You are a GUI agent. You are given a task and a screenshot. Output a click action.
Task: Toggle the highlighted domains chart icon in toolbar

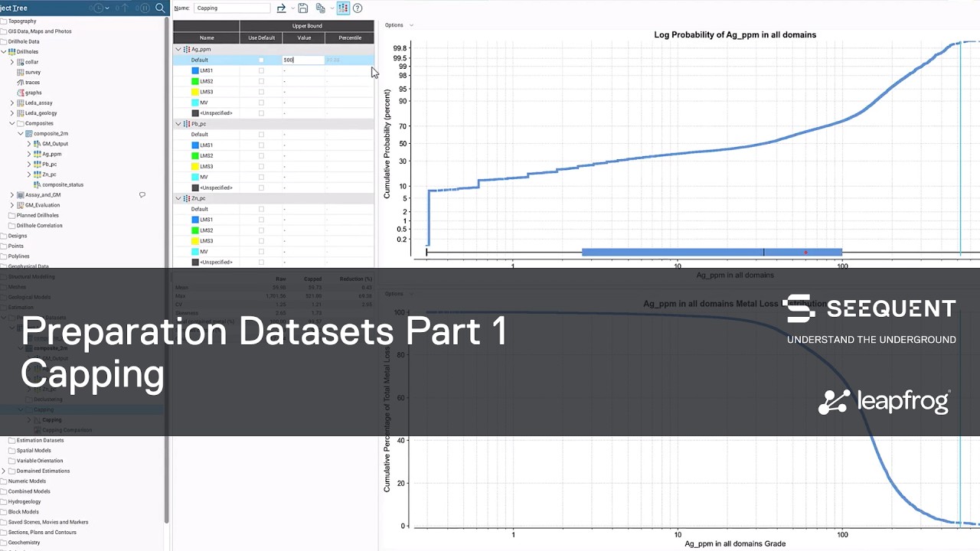[343, 8]
